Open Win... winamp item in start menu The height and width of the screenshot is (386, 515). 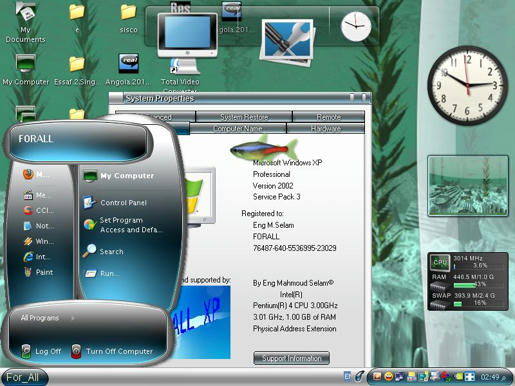(38, 241)
